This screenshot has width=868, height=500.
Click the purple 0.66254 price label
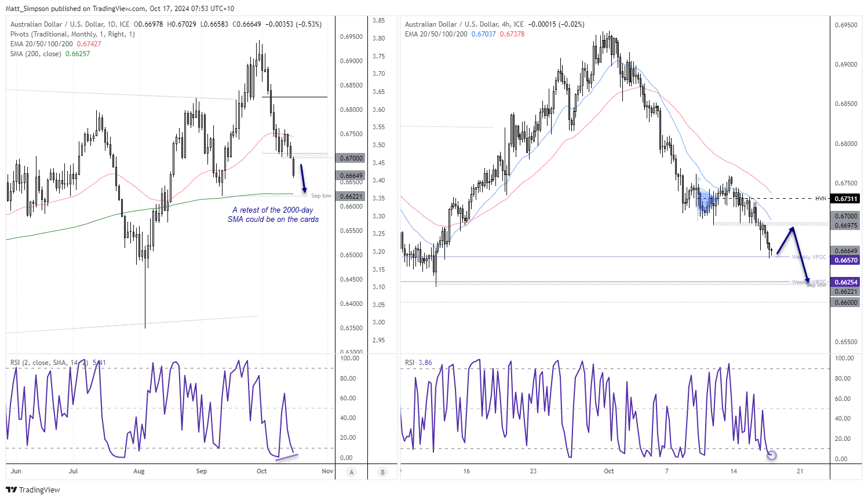[846, 282]
